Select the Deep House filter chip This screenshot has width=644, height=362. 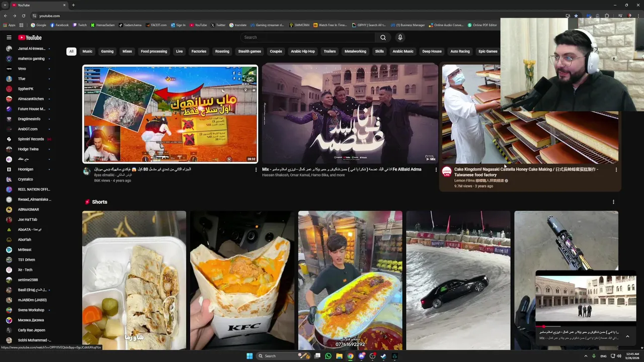[432, 51]
